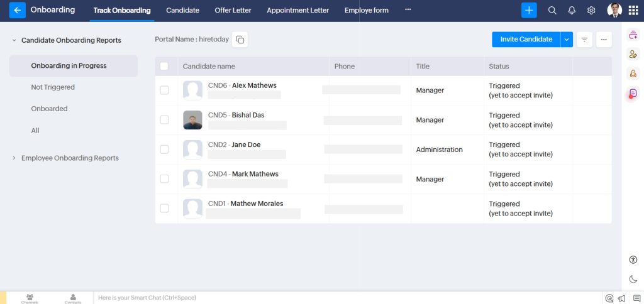The height and width of the screenshot is (304, 644).
Task: Open the more options ellipsis in table toolbar
Action: click(604, 40)
